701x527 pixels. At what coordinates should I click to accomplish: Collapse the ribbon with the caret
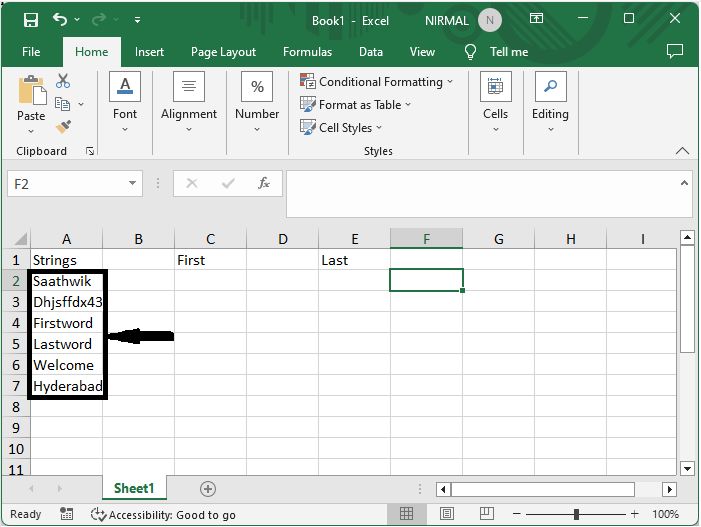coord(682,151)
